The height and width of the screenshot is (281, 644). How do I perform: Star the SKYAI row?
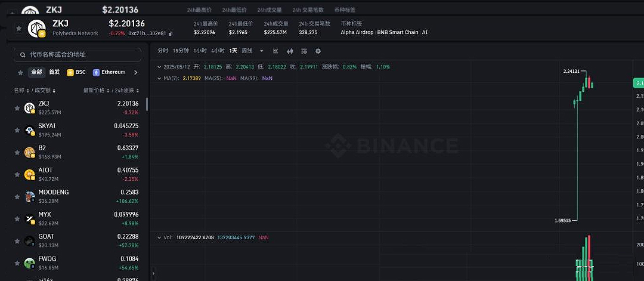[x=17, y=130]
